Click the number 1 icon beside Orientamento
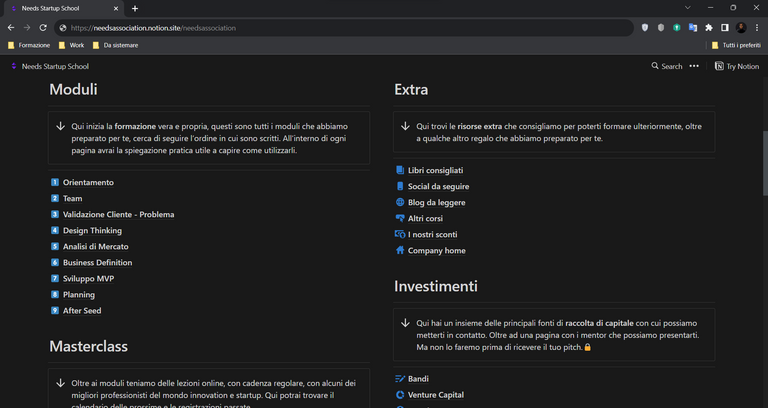Screen dimensions: 768x408 55,183
